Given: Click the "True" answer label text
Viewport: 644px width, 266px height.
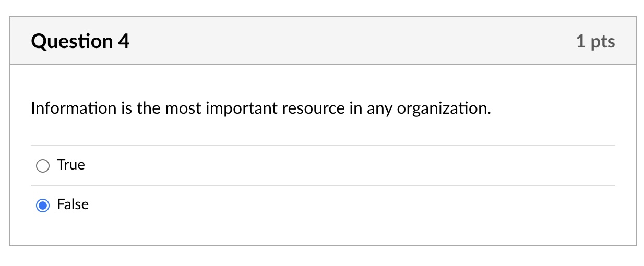Looking at the screenshot, I should point(71,165).
